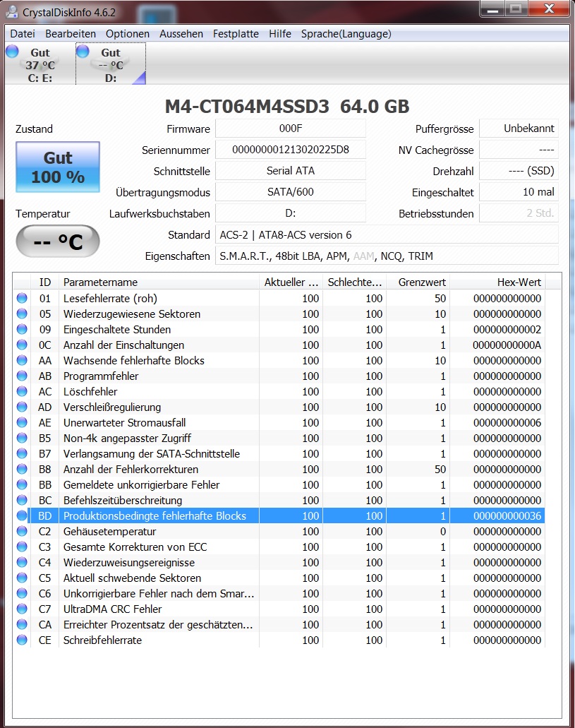Click the Betriebsstunden value 2 Std.

[x=519, y=213]
